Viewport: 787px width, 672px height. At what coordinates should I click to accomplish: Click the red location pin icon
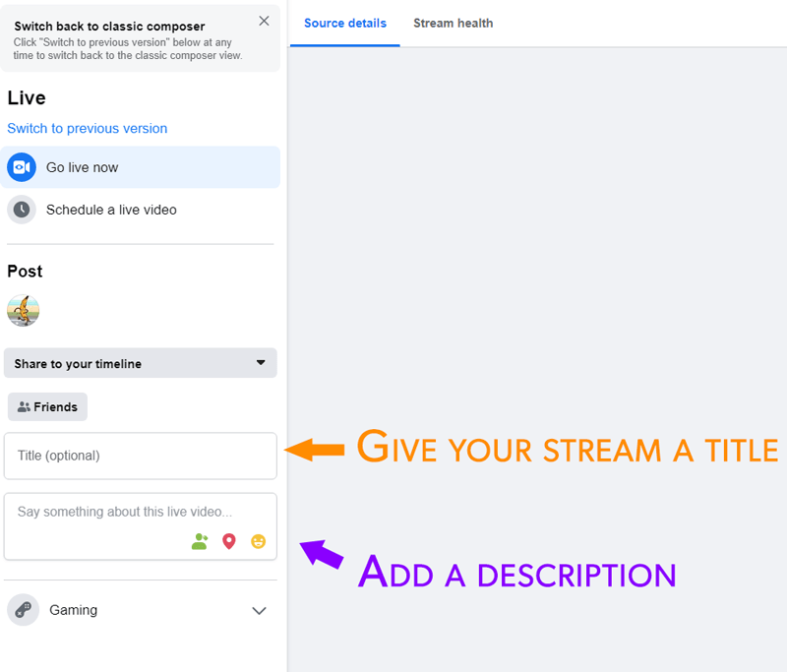(229, 541)
